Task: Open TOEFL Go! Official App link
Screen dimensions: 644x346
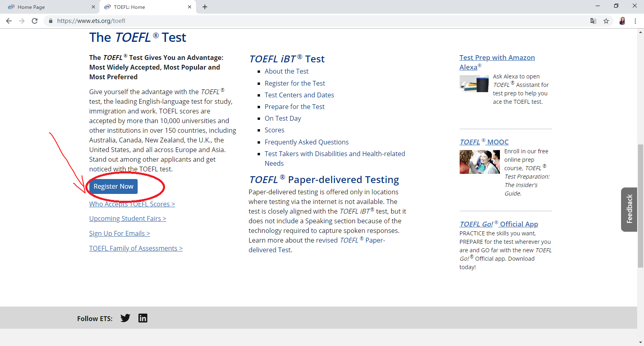Action: (499, 224)
